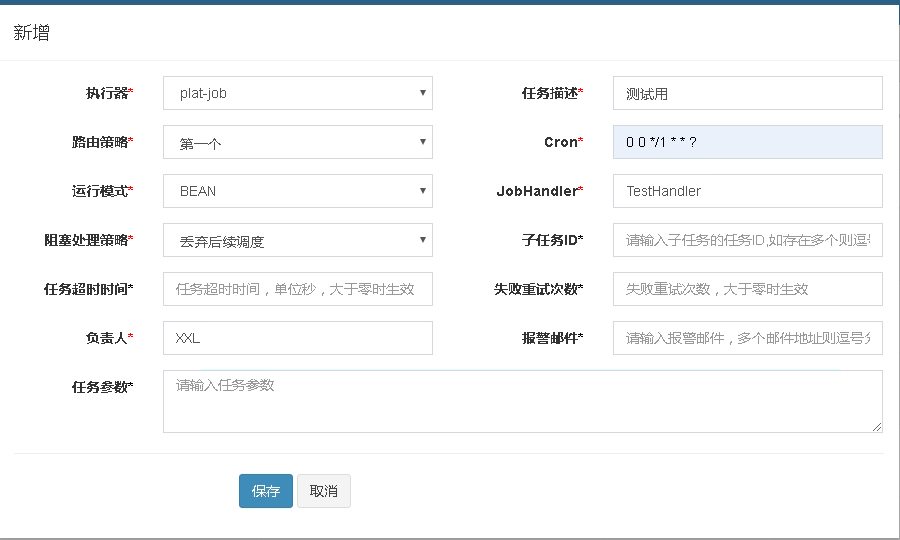The image size is (900, 540).
Task: Click the 失败重试次数 input field
Action: pyautogui.click(x=747, y=289)
